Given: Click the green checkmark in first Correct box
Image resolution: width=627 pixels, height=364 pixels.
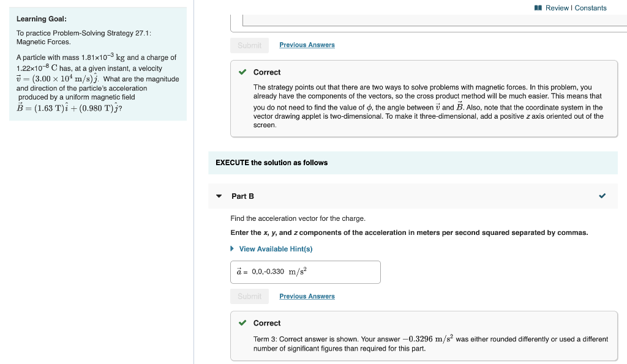Looking at the screenshot, I should coord(242,72).
